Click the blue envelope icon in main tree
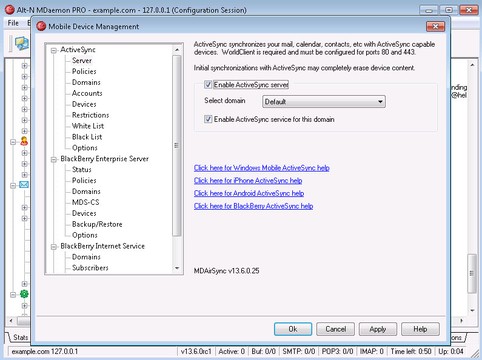The height and width of the screenshot is (360, 482). (x=24, y=184)
